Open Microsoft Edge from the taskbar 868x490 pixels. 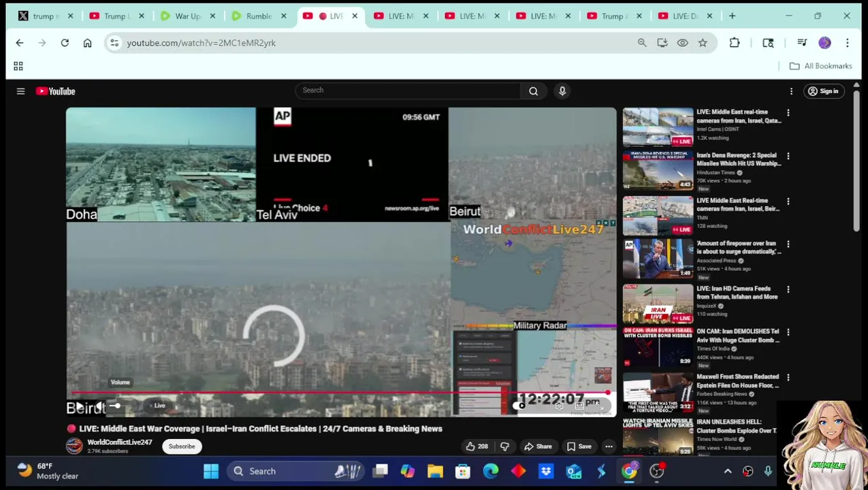pyautogui.click(x=491, y=471)
